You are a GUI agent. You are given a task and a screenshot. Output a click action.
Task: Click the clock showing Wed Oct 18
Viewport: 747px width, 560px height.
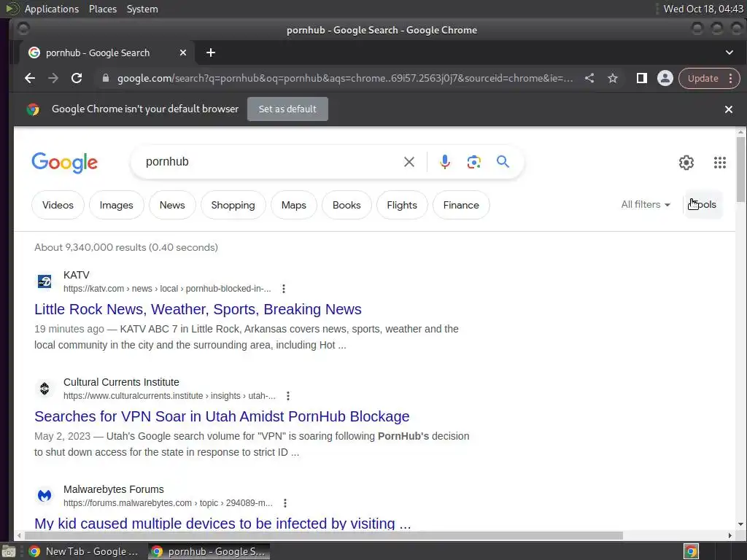(703, 9)
